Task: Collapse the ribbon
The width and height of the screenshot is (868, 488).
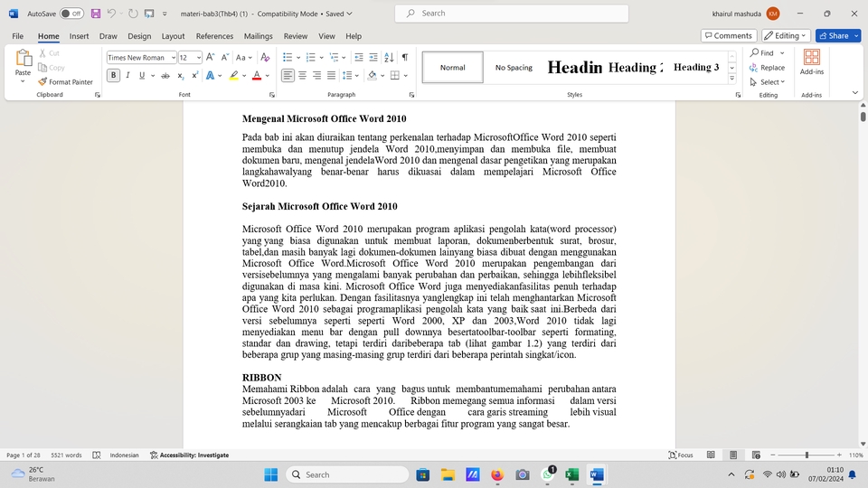Action: pos(854,93)
